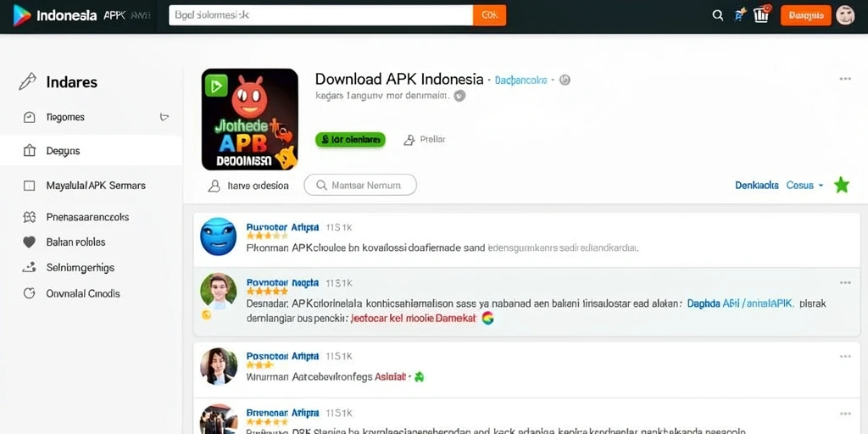Click the circular icon beside Onvnalal Cinodis
This screenshot has width=868, height=434.
[x=30, y=293]
